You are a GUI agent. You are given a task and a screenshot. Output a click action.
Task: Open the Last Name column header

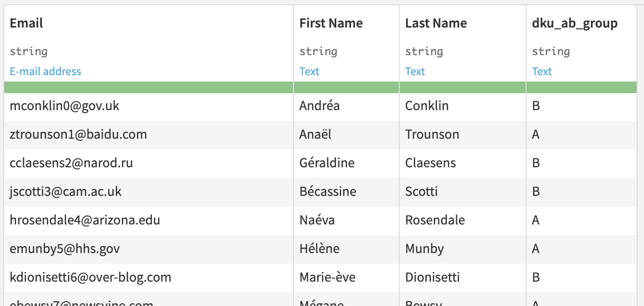tap(436, 23)
